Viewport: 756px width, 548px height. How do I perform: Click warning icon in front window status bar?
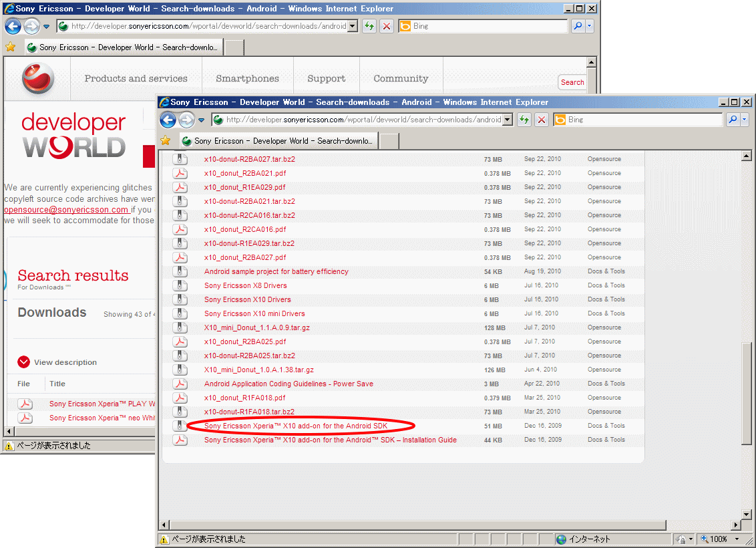[x=164, y=539]
